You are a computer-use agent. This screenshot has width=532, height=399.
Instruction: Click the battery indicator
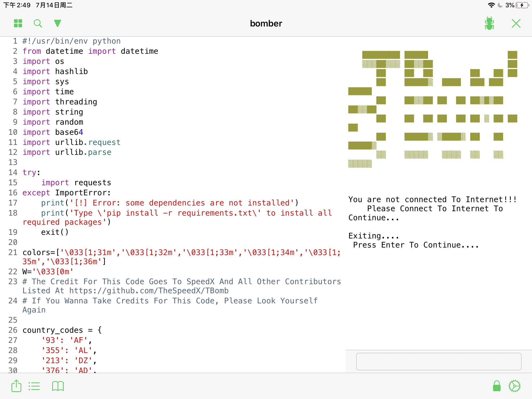[522, 5]
